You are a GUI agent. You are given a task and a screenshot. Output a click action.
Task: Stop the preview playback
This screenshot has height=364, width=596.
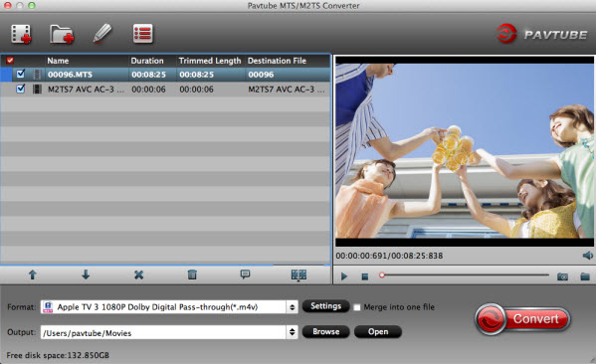click(x=365, y=276)
